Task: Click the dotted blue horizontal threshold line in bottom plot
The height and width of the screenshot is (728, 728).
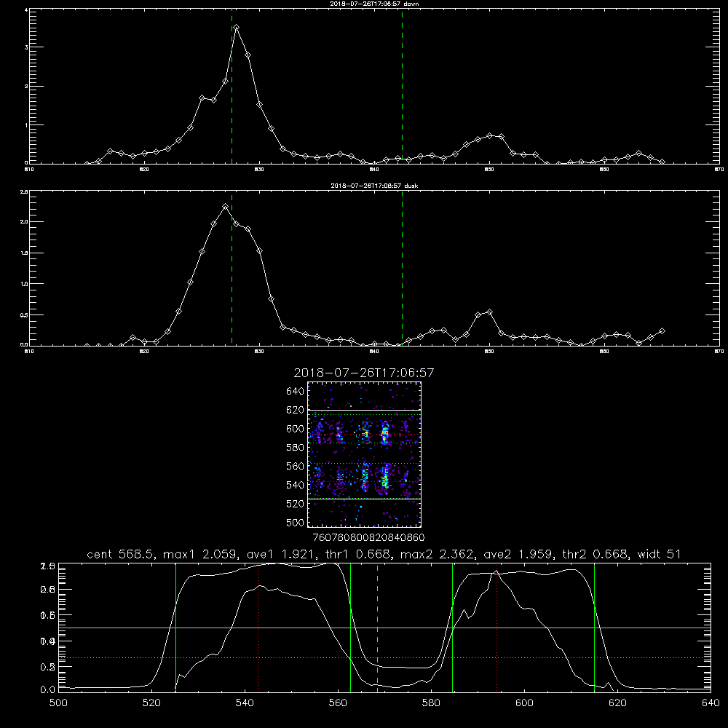Action: coord(385,658)
